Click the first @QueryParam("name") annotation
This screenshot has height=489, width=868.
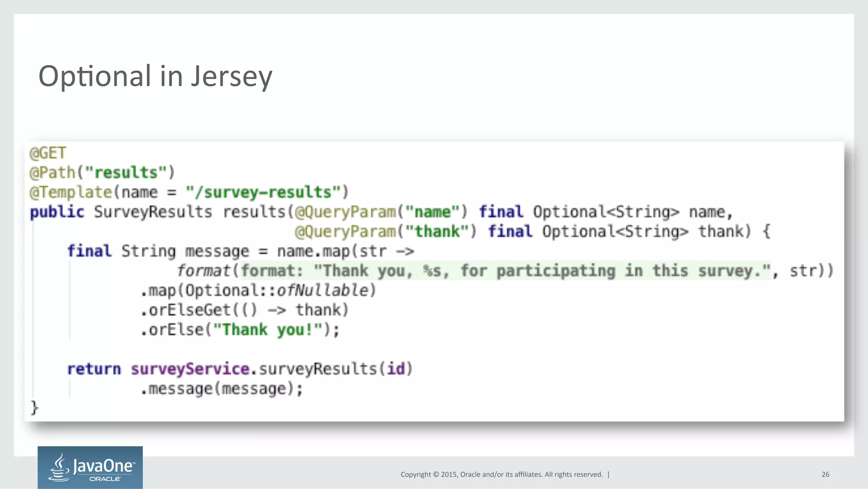tap(381, 212)
